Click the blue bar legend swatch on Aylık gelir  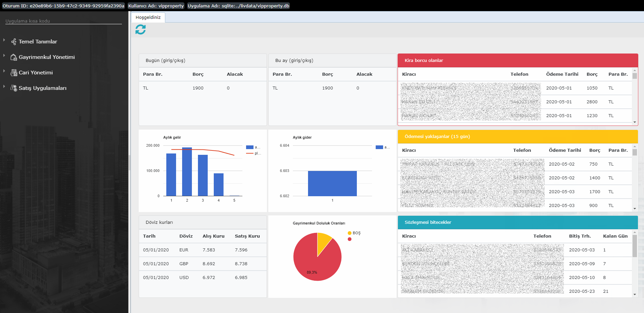[x=250, y=147]
